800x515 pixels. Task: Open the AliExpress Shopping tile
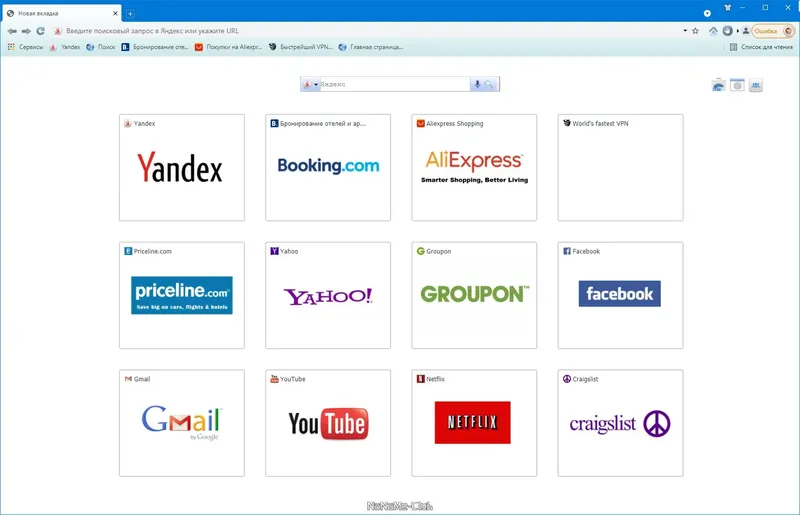474,167
